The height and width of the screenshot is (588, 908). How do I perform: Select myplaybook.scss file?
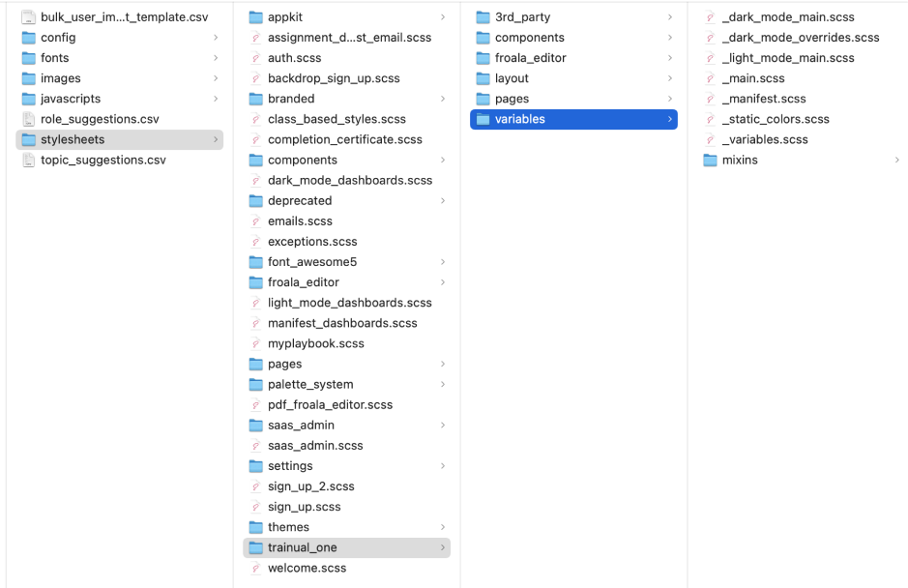(x=346, y=343)
